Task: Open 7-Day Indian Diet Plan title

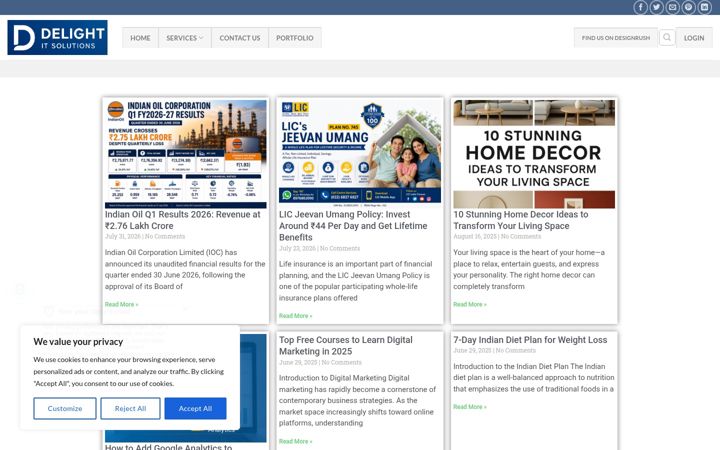Action: [530, 340]
